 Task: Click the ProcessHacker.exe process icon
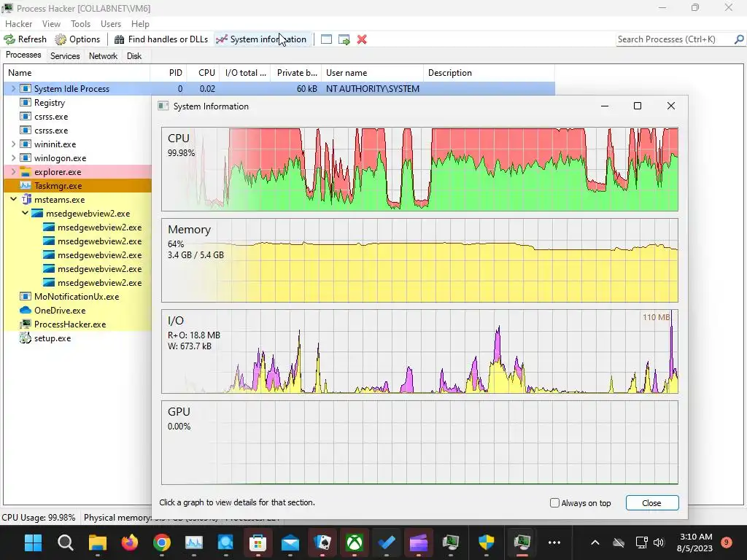click(26, 324)
